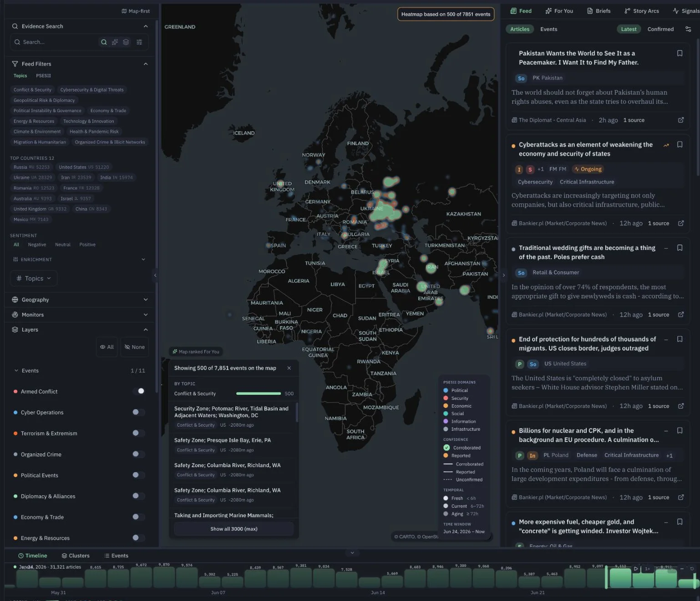Toggle the Armed Conflict layer
This screenshot has width=700, height=601.
[x=139, y=391]
